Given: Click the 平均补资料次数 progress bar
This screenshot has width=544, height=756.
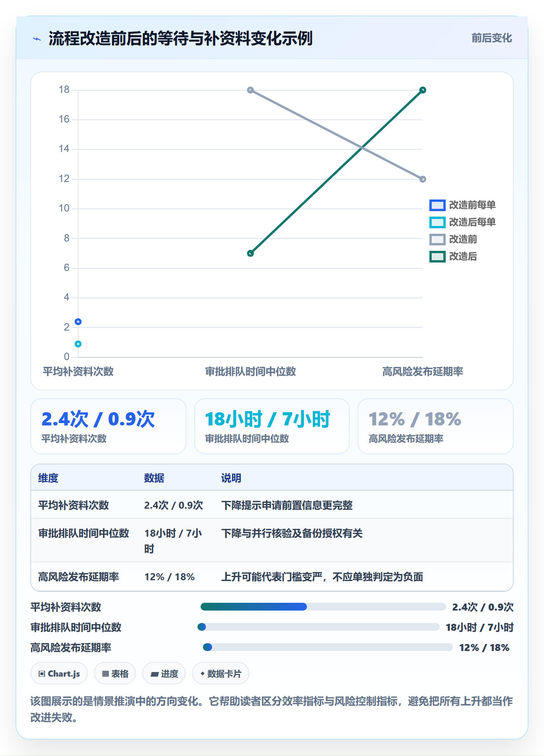Looking at the screenshot, I should pos(323,607).
